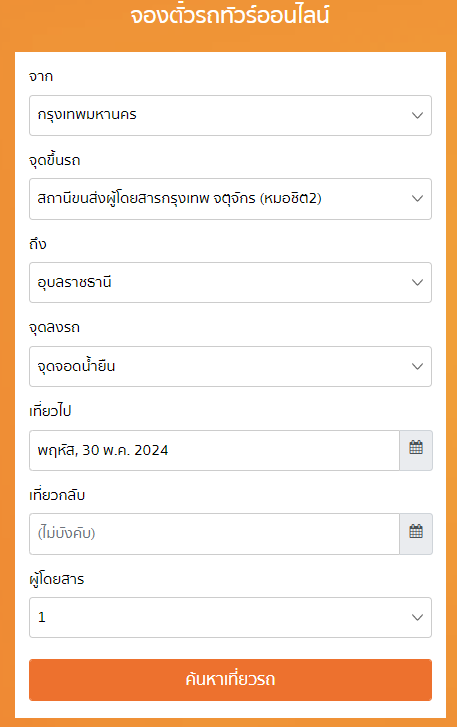Click the เที่ยวกลับ field label
This screenshot has height=727, width=457.
point(57,495)
